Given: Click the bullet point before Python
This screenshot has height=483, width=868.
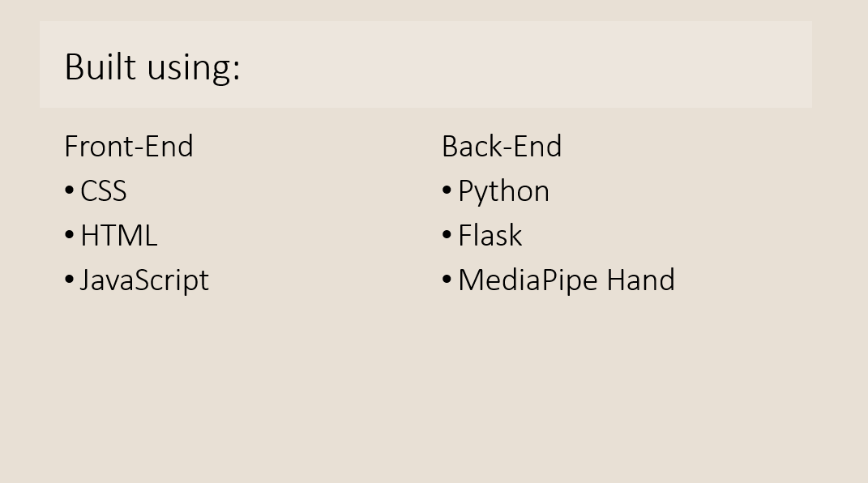Looking at the screenshot, I should tap(447, 191).
